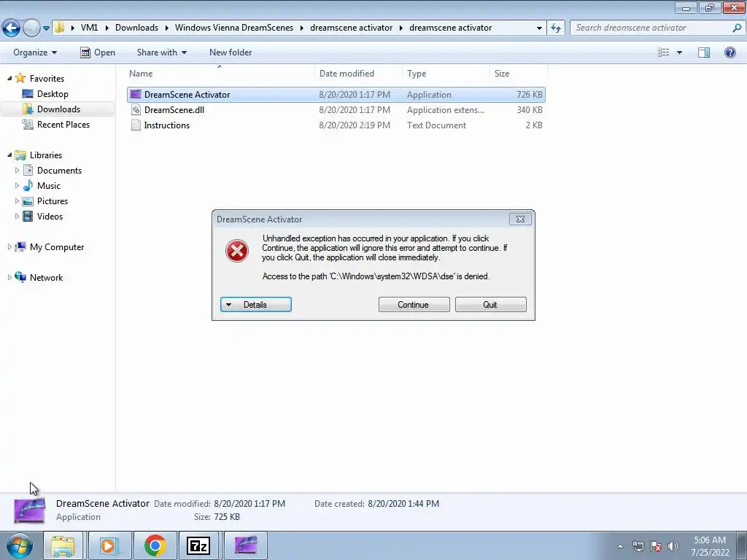This screenshot has height=560, width=747.
Task: Expand the Network node
Action: pyautogui.click(x=9, y=277)
